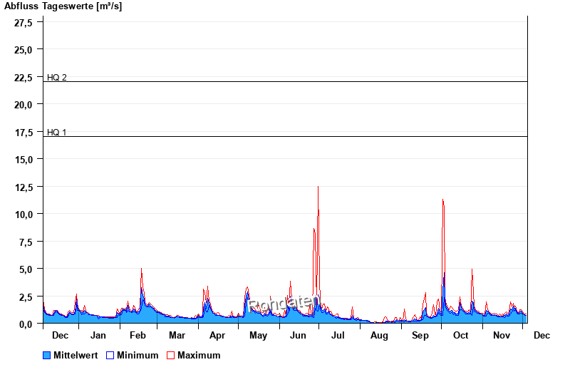
Task: Select the leftmost Dec month label
Action: click(61, 335)
